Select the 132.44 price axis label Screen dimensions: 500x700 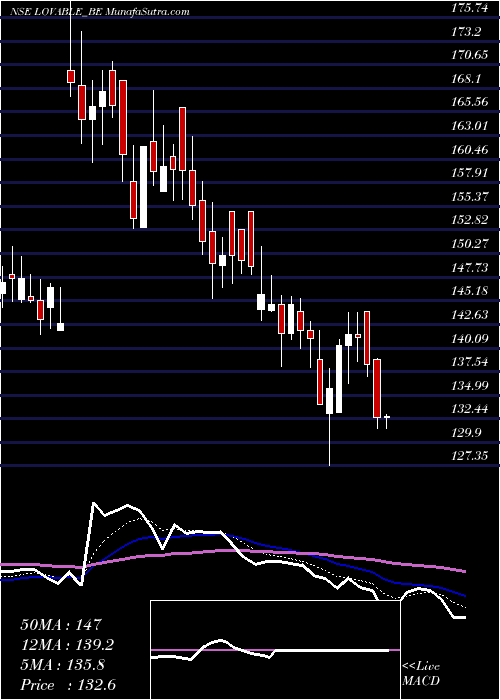[468, 409]
